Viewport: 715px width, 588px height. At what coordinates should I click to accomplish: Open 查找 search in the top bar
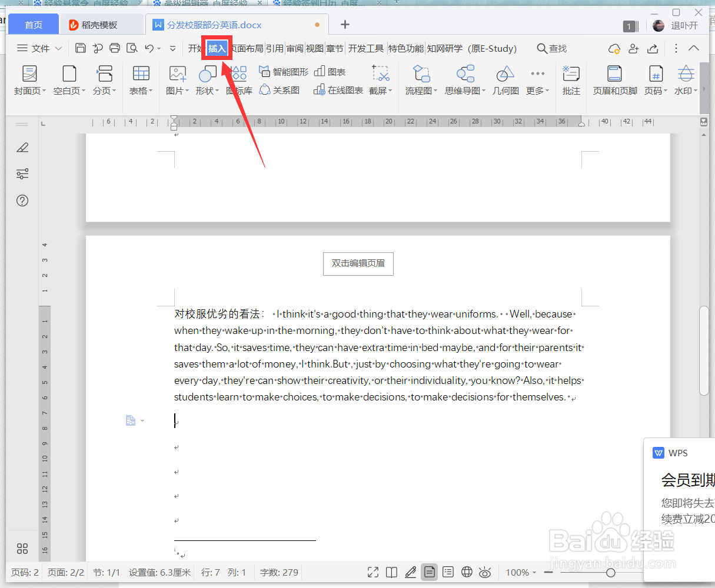click(551, 48)
